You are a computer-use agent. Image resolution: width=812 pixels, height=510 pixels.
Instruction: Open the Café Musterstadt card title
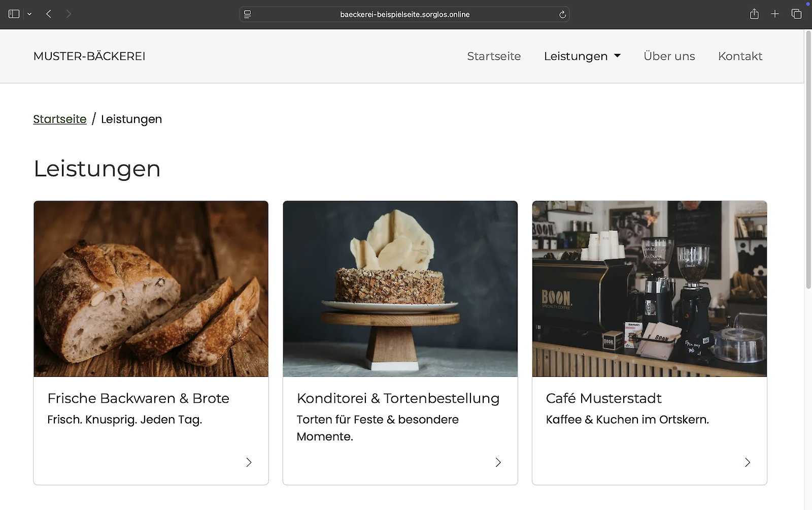[603, 398]
